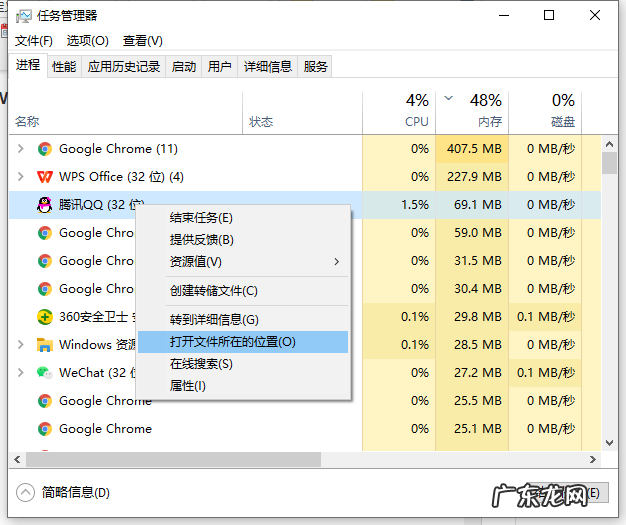Click the horizontal scrollbar left arrow
The height and width of the screenshot is (525, 626).
pos(17,460)
